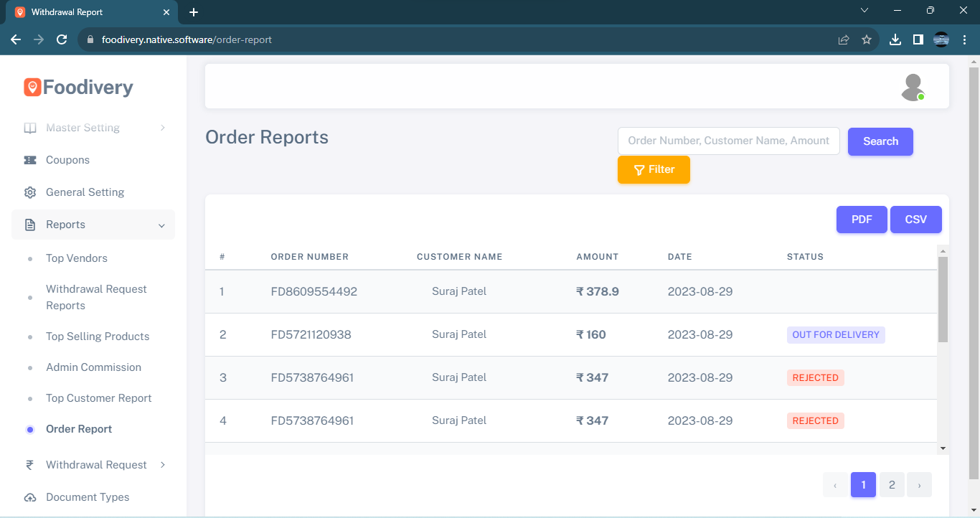The width and height of the screenshot is (980, 518).
Task: Toggle the browser side panel icon
Action: point(918,39)
